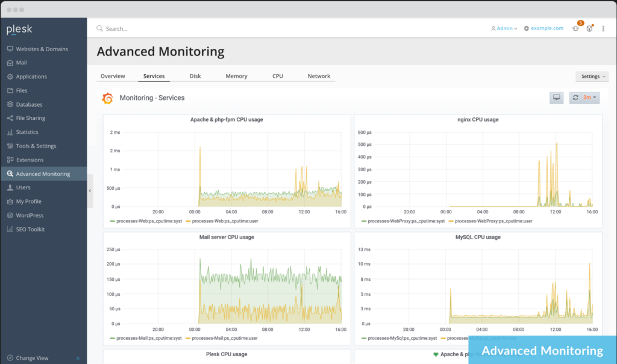
Task: Click the Plesk advisor face icon
Action: 589,28
